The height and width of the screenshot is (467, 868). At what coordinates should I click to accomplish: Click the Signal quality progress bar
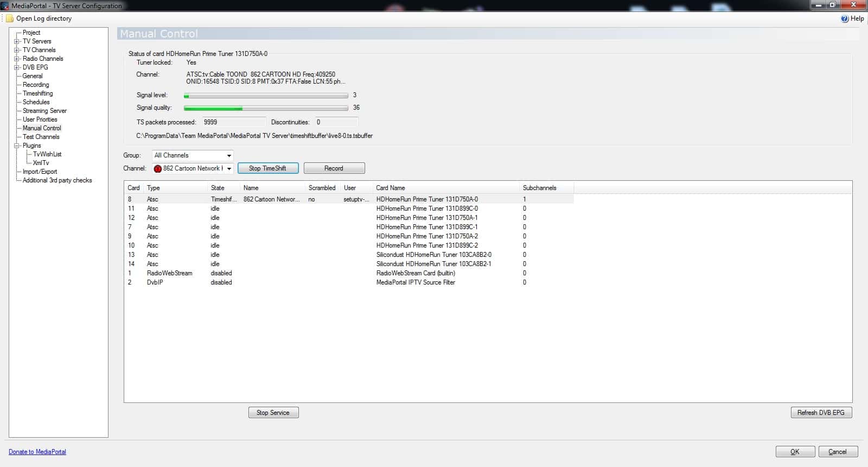pyautogui.click(x=266, y=108)
